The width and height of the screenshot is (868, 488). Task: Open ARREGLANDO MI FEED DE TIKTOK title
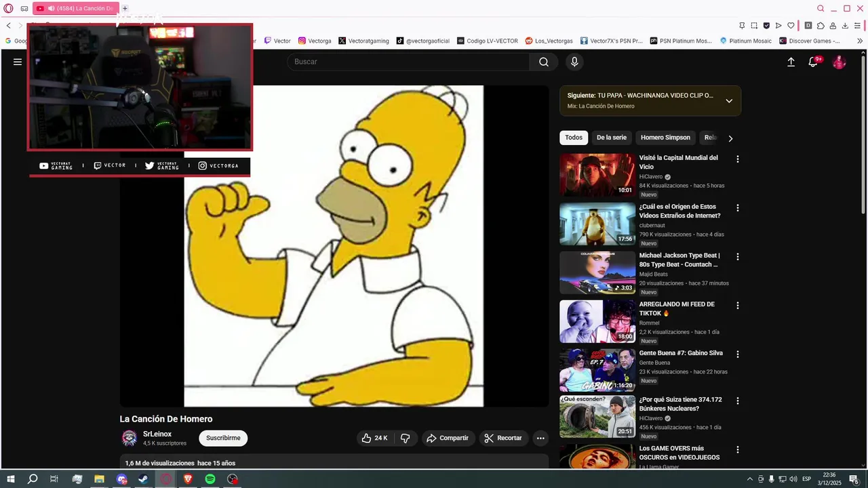click(677, 309)
